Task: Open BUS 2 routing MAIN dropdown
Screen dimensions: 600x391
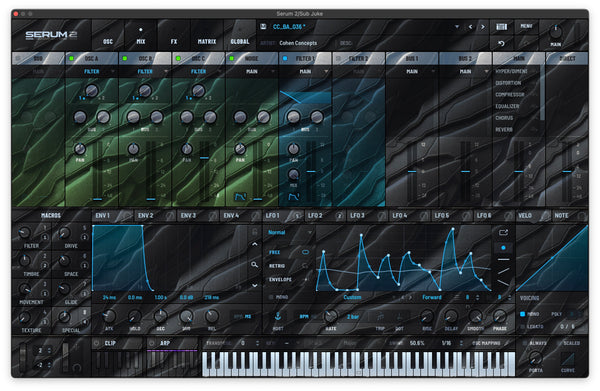Action: [x=466, y=72]
